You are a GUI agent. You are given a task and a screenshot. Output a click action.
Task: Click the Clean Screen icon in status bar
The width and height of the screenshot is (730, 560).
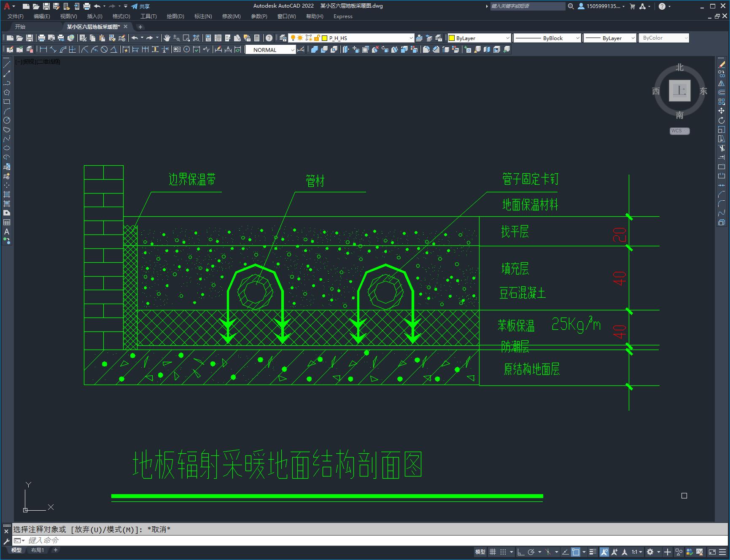(x=712, y=552)
